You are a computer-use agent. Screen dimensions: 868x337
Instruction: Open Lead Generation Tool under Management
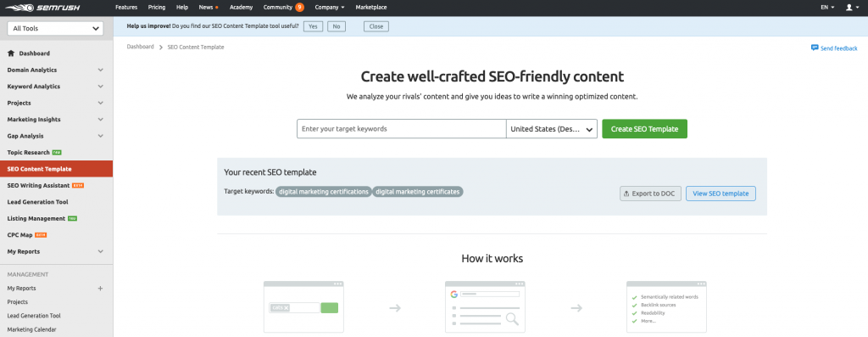(x=34, y=316)
